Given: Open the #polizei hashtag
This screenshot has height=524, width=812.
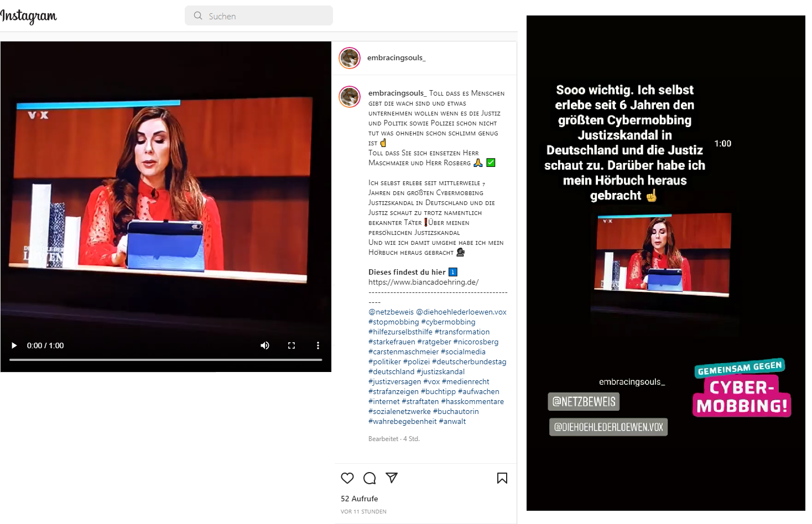Looking at the screenshot, I should coord(417,361).
